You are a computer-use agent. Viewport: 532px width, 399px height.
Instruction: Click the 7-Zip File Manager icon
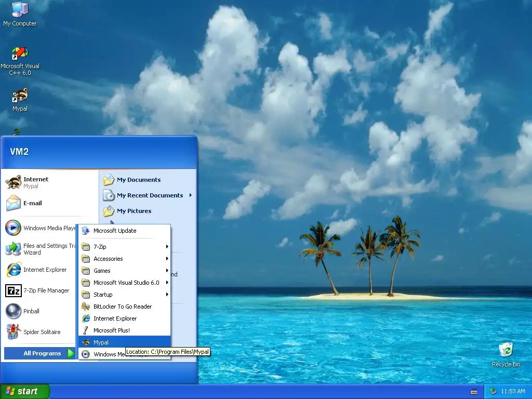pos(14,290)
